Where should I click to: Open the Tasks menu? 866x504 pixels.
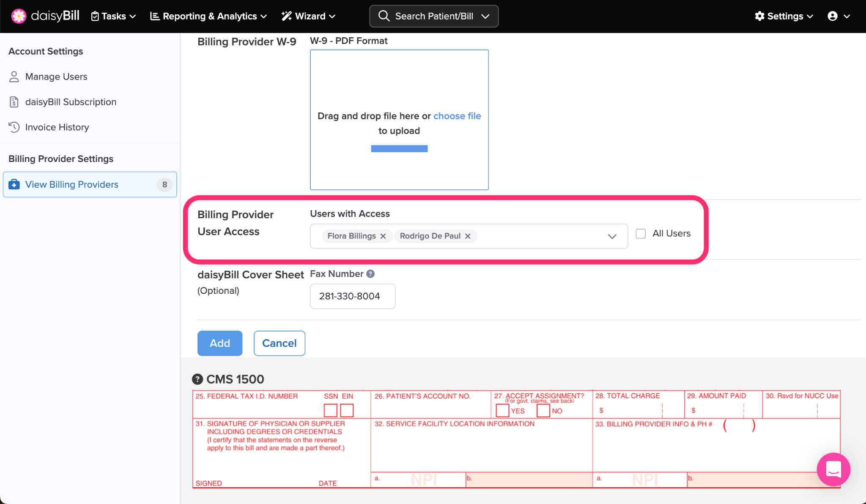coord(113,16)
